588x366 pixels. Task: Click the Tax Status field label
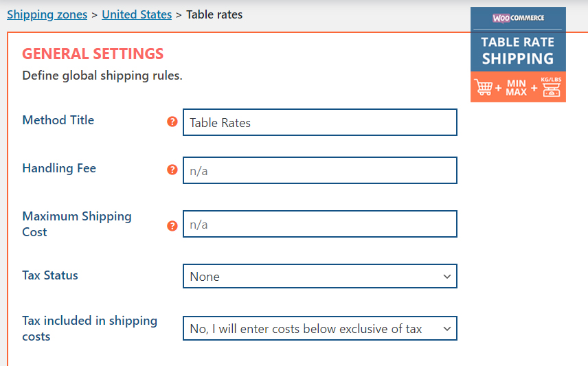coord(50,275)
